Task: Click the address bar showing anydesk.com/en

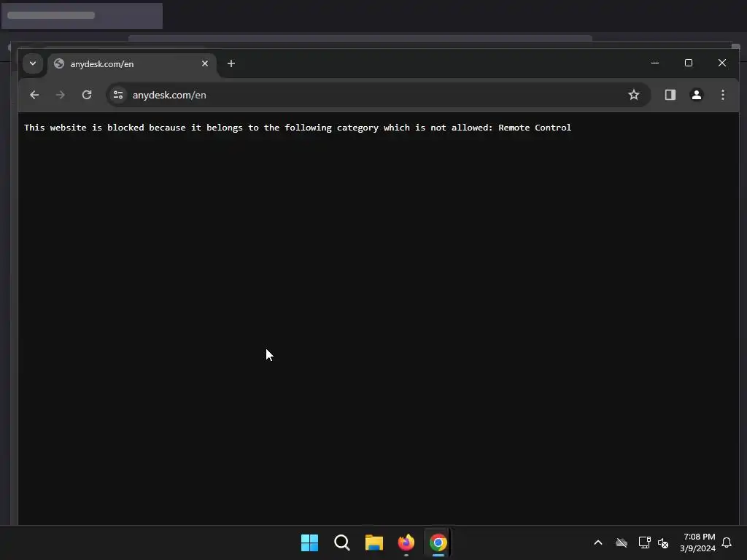Action: [379, 95]
